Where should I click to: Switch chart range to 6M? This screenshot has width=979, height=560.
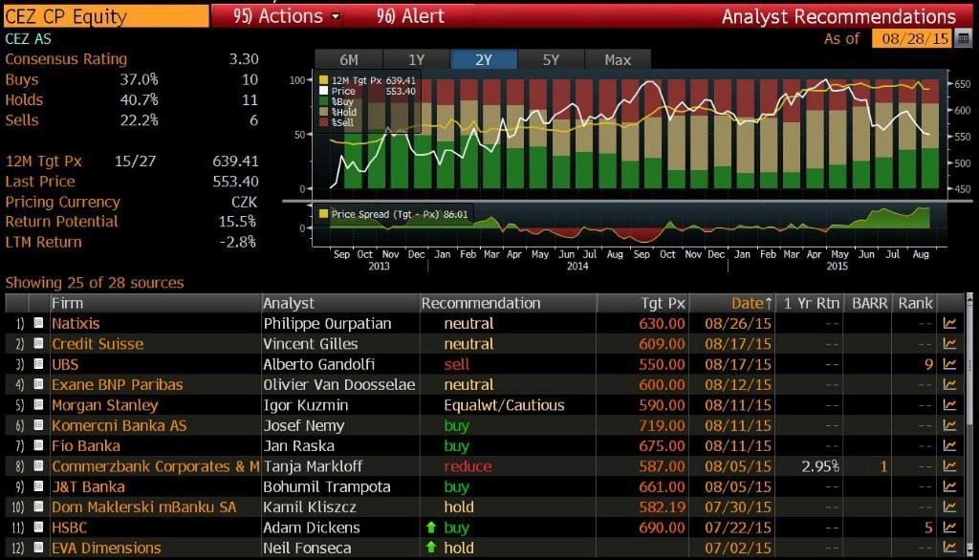click(x=349, y=60)
